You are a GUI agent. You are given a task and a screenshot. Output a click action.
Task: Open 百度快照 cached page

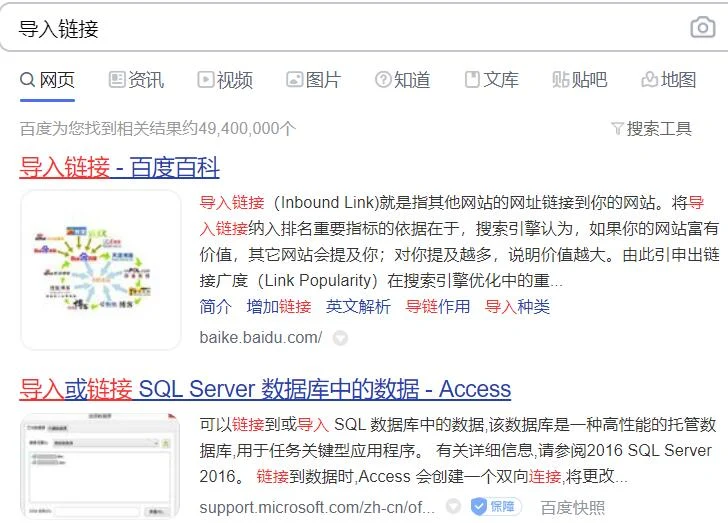tap(572, 508)
